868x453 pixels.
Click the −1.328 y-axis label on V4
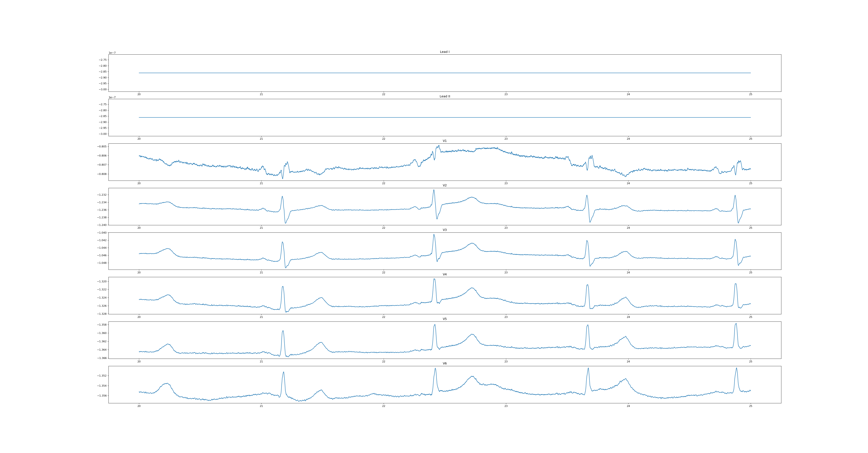point(102,314)
